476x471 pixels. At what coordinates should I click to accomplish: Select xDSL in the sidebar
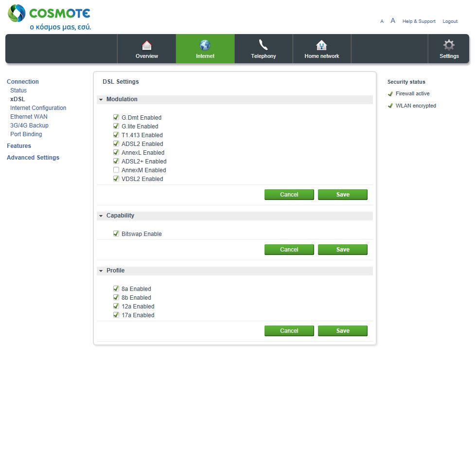coord(18,99)
